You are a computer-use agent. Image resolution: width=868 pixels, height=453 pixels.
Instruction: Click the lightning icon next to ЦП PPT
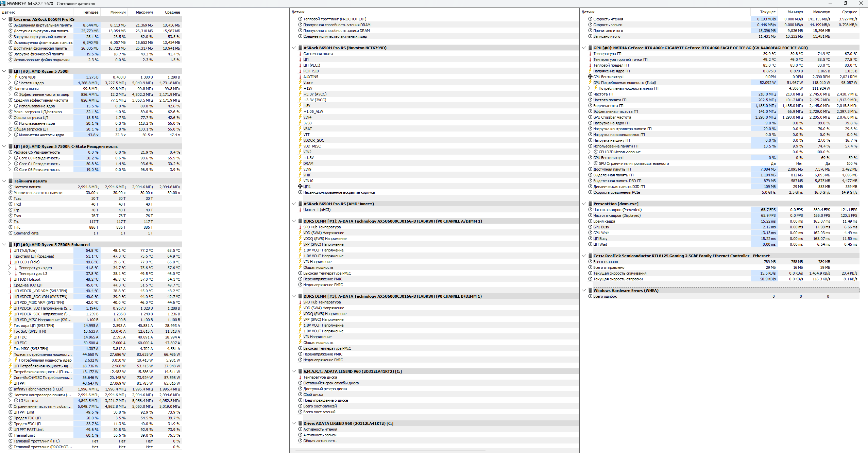[x=11, y=383]
